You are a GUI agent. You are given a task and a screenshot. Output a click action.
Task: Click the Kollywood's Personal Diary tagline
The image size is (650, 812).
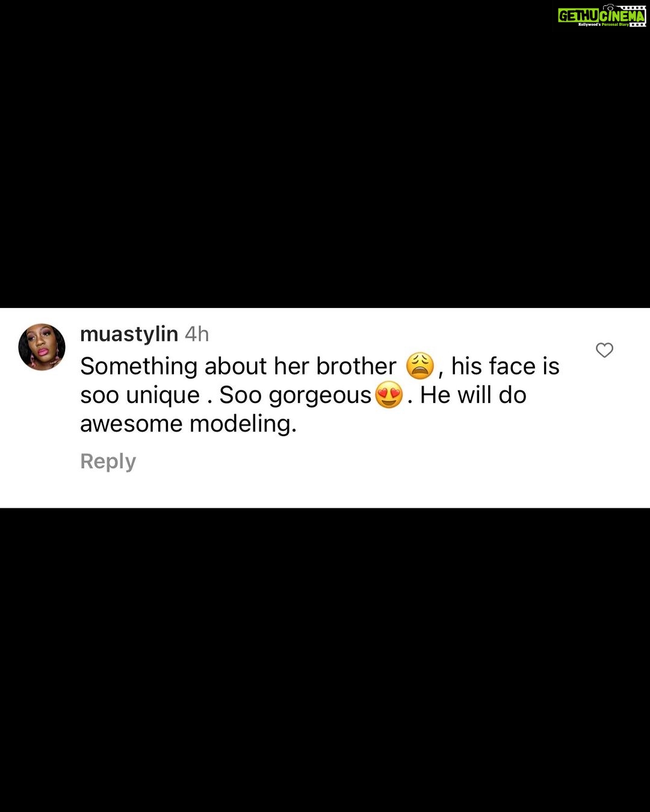[x=603, y=25]
